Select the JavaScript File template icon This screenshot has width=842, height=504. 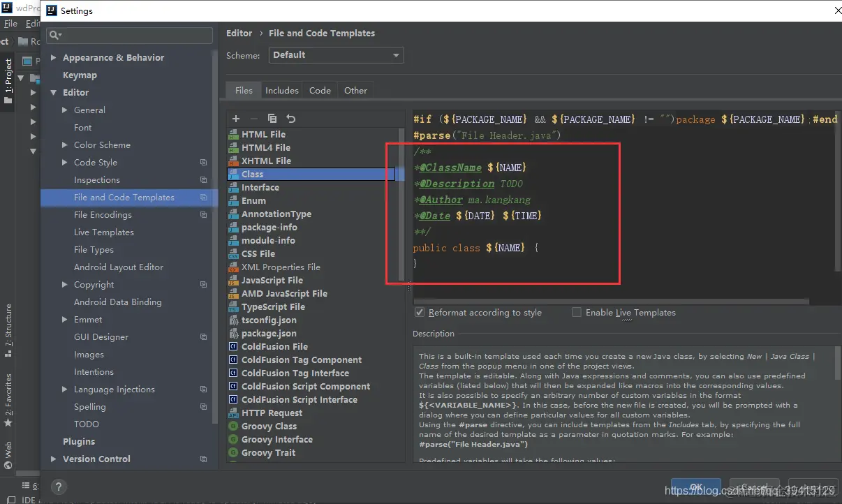233,281
